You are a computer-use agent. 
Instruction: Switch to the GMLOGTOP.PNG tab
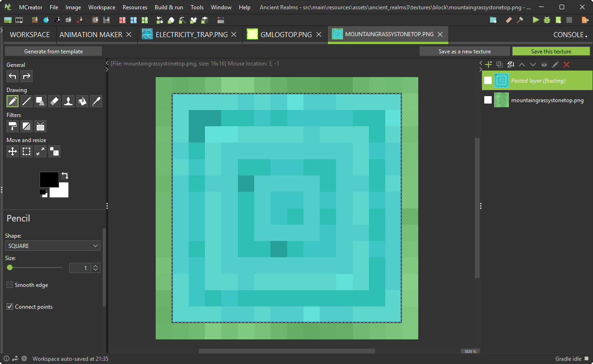point(284,35)
